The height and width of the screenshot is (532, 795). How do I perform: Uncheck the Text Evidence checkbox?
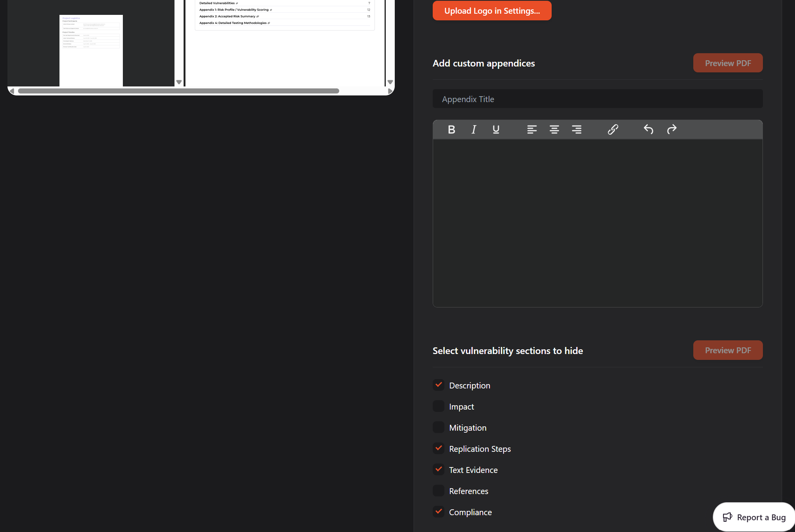pyautogui.click(x=439, y=469)
